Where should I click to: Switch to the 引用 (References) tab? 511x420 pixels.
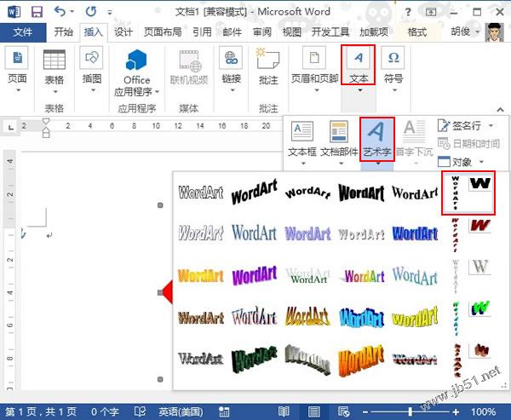click(202, 32)
